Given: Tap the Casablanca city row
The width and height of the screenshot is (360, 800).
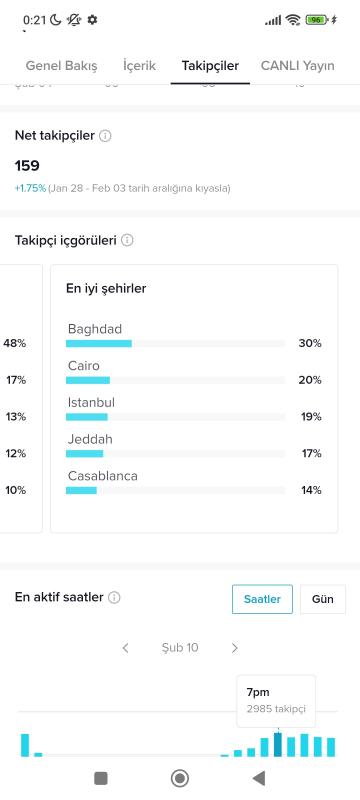Looking at the screenshot, I should point(194,483).
